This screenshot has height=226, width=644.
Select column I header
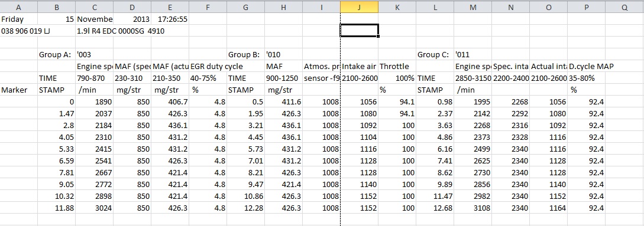321,6
